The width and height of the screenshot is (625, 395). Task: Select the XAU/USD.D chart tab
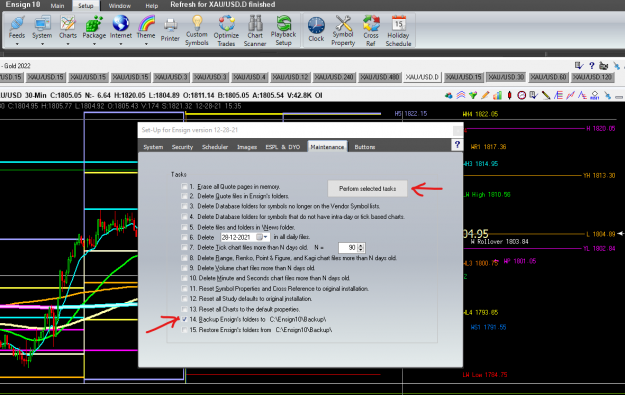coord(422,77)
